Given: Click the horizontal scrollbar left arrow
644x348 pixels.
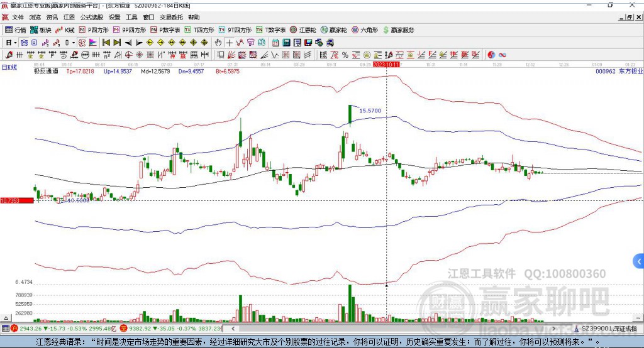Looking at the screenshot, I should (x=233, y=329).
